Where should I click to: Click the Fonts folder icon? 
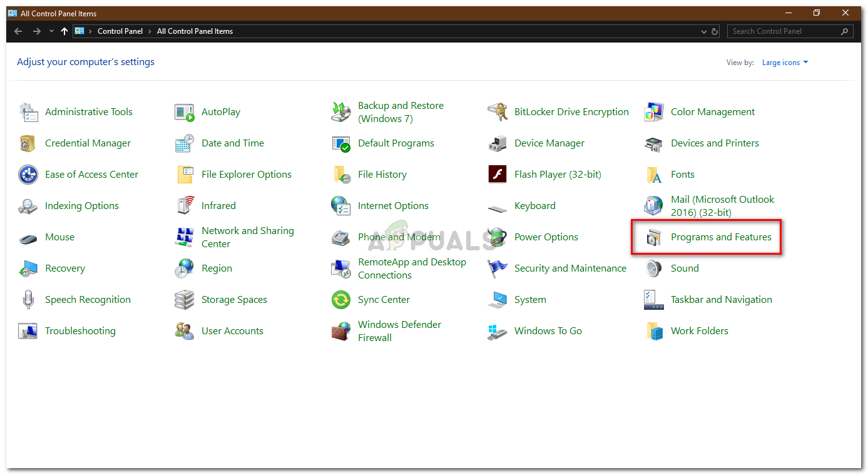654,175
